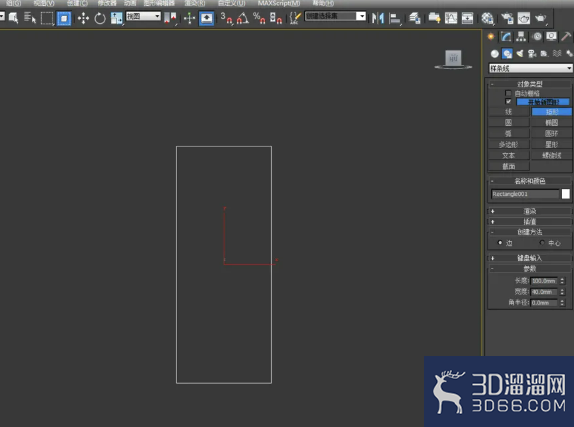Select the Shapes category icon

tap(507, 54)
